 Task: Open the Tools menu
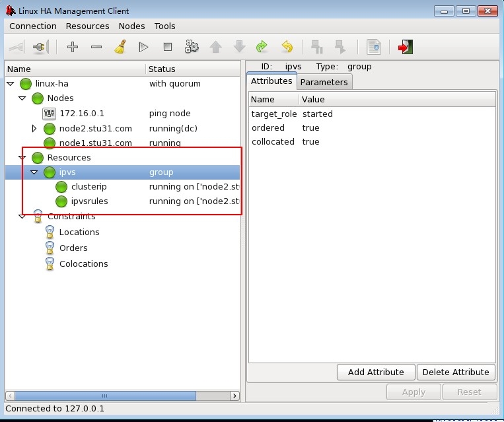(164, 26)
